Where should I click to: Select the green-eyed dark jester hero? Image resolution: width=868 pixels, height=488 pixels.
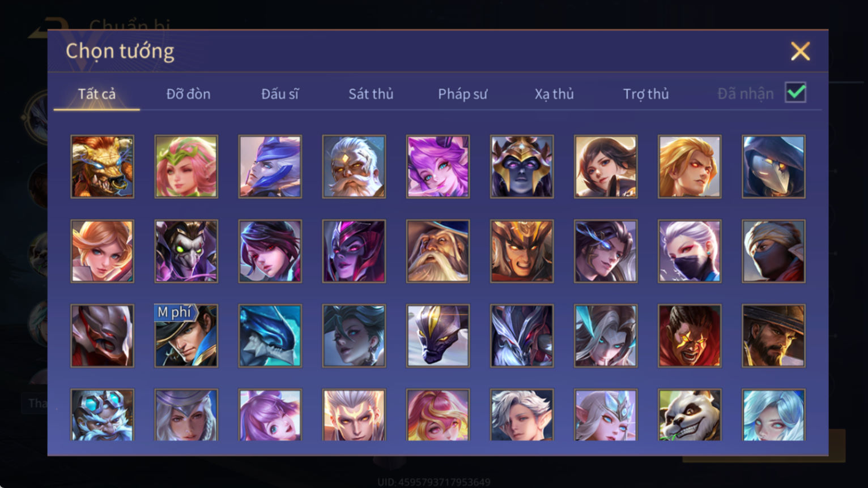tap(186, 251)
